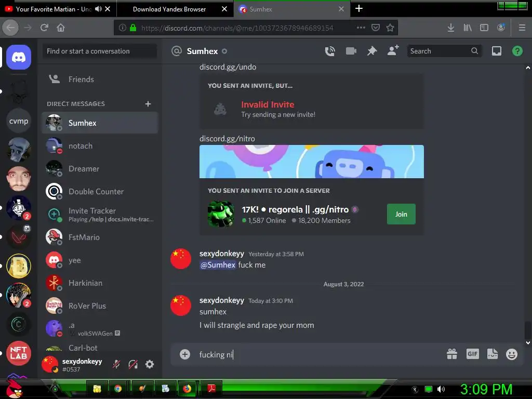Click the Angry Birds start button
Image resolution: width=532 pixels, height=399 pixels.
click(14, 389)
